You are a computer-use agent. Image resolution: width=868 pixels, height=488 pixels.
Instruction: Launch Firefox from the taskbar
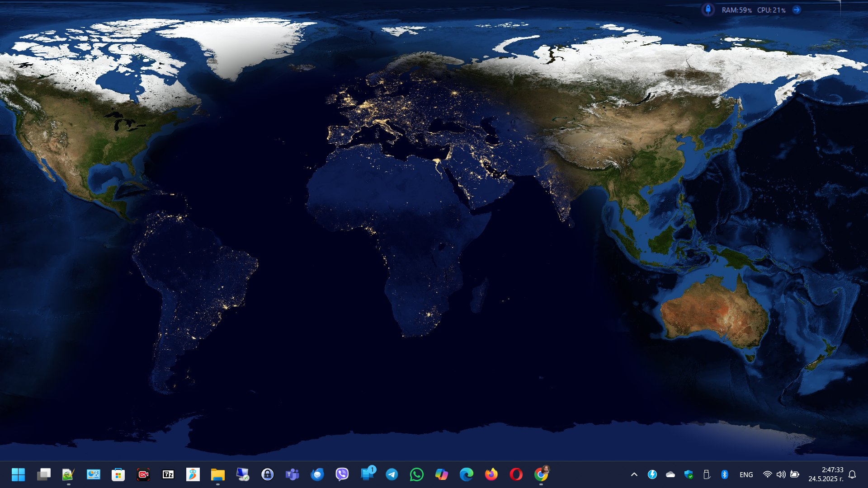pos(491,474)
